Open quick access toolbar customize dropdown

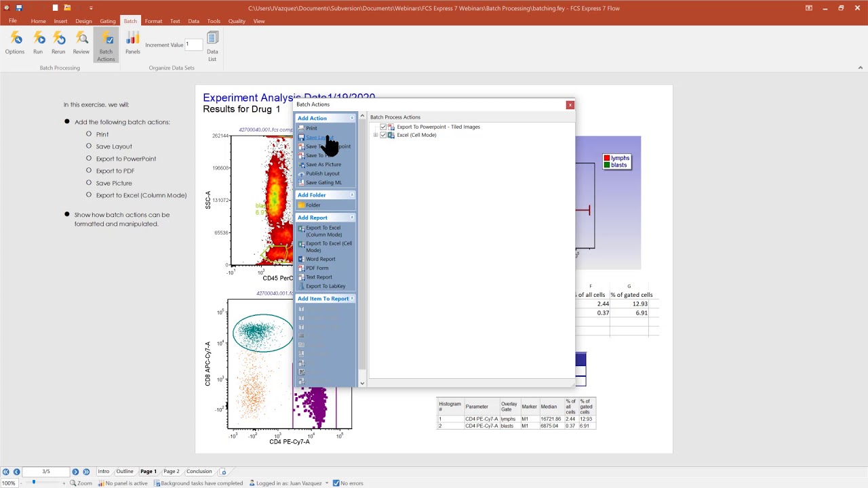tap(91, 8)
